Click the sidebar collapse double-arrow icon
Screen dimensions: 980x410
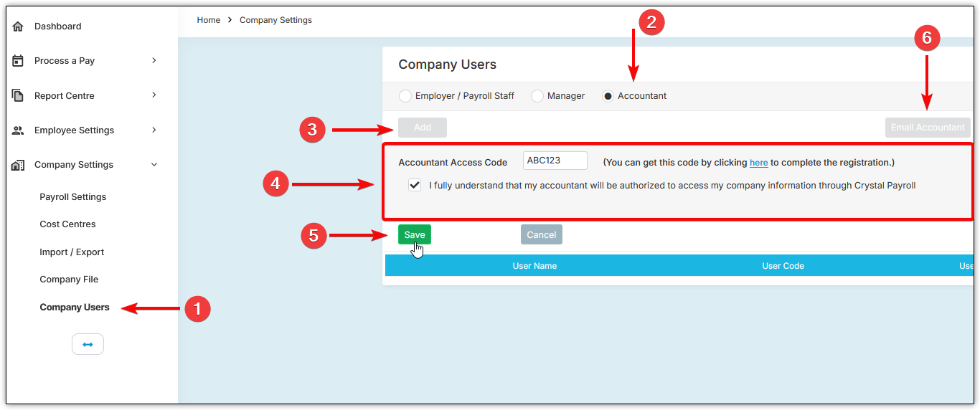click(88, 344)
